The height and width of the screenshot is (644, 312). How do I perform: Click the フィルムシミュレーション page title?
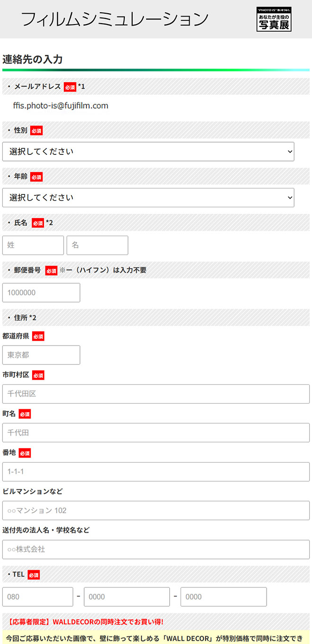coord(115,19)
